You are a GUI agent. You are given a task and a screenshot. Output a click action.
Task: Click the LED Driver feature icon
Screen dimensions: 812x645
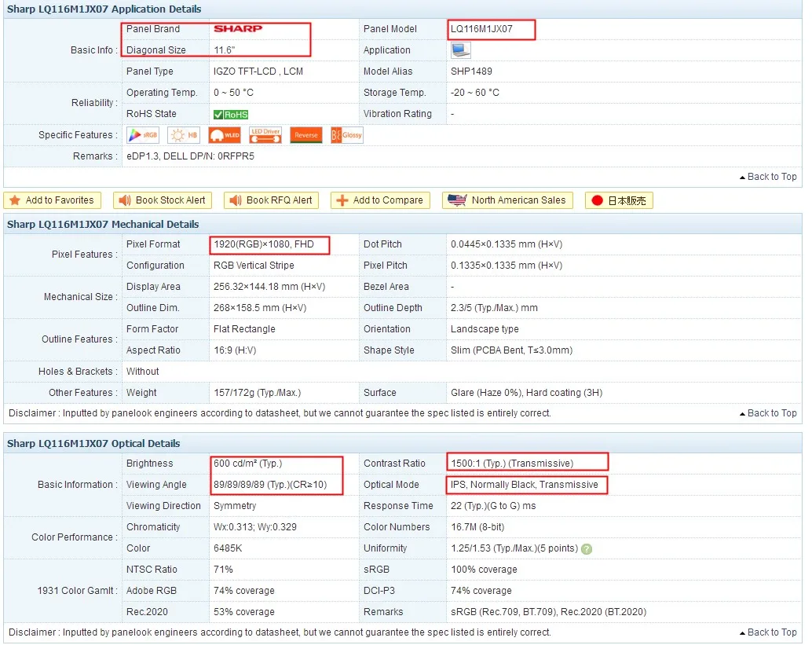click(265, 135)
